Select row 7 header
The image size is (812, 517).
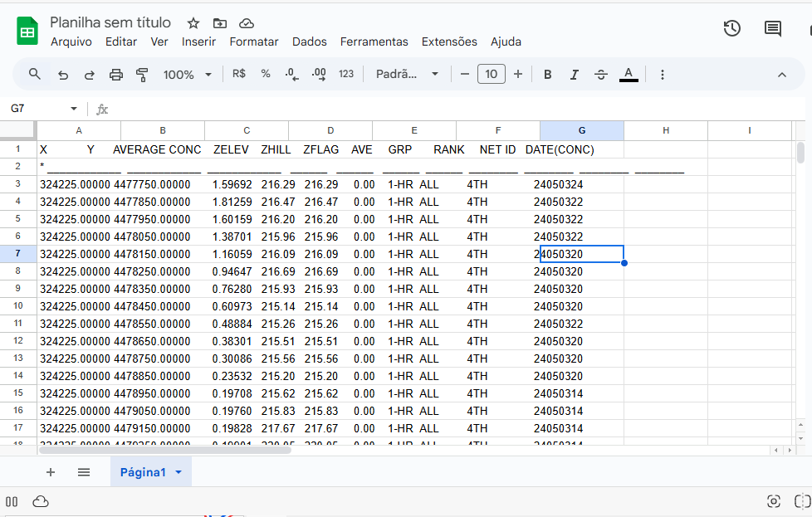point(18,254)
